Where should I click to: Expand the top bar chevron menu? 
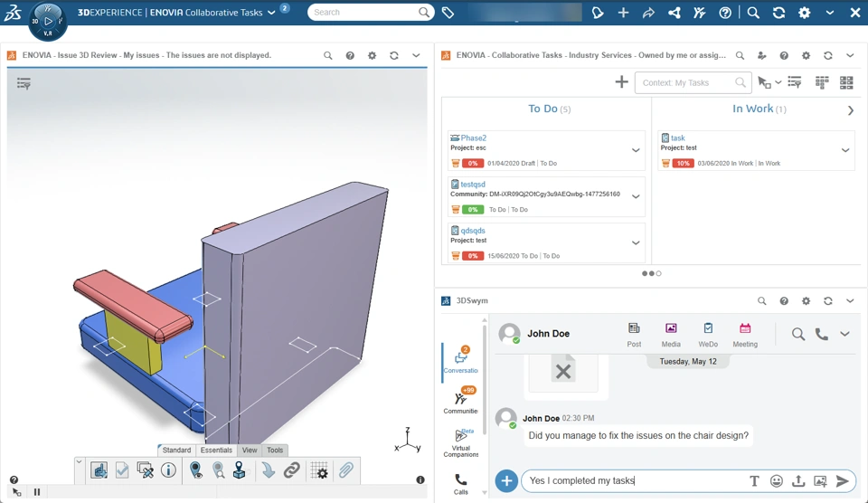coord(830,12)
